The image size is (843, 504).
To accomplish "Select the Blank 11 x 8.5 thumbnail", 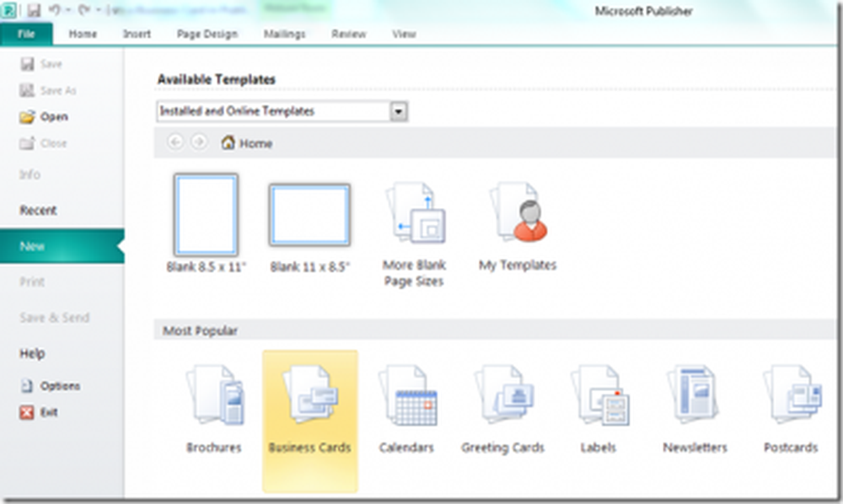I will tap(309, 217).
